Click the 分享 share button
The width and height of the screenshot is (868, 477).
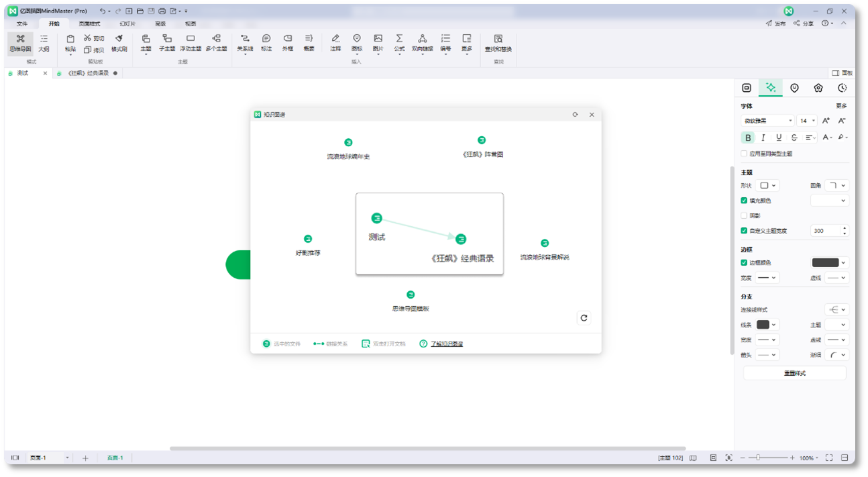[x=804, y=23]
